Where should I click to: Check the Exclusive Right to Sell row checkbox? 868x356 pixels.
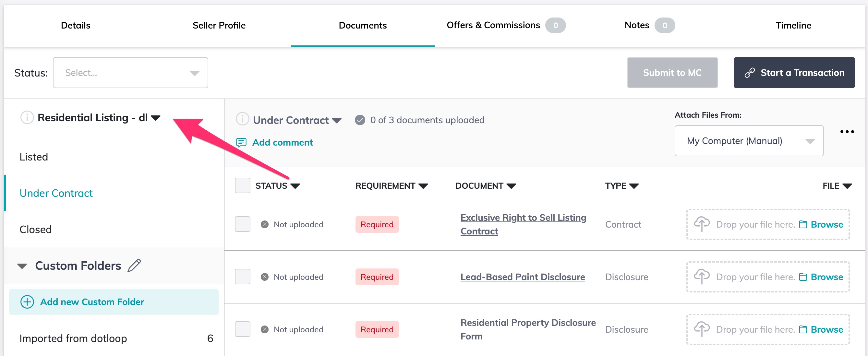(x=242, y=224)
